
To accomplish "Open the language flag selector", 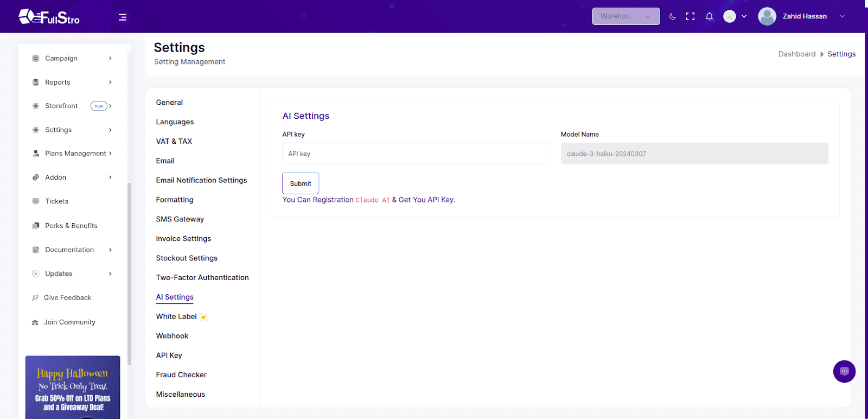I will click(730, 16).
